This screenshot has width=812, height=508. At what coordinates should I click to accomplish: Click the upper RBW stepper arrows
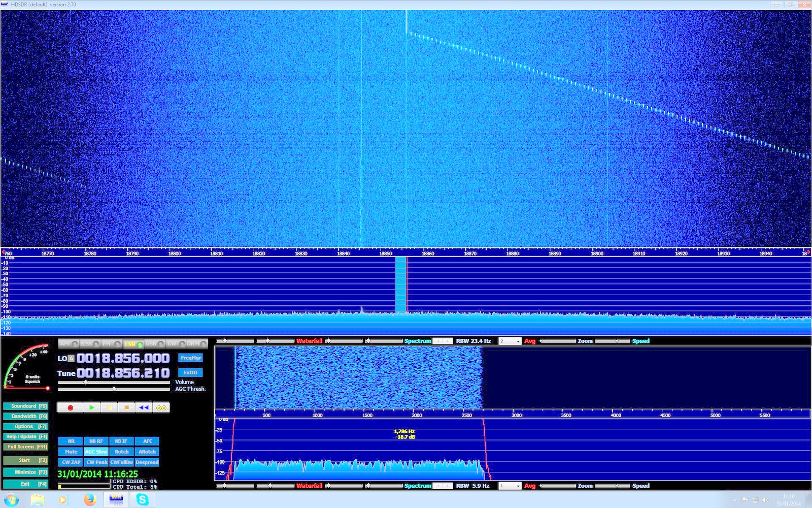click(443, 341)
